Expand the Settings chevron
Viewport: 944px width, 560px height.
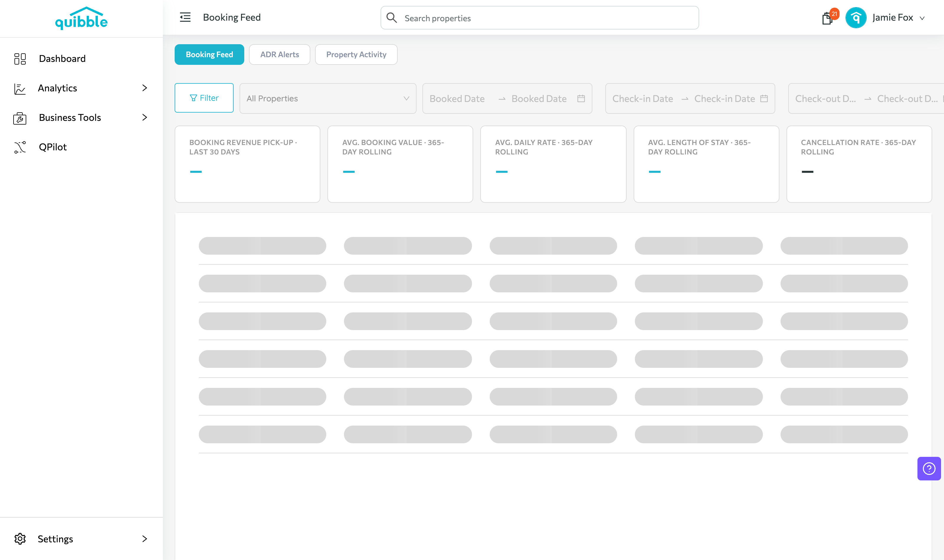click(x=144, y=538)
